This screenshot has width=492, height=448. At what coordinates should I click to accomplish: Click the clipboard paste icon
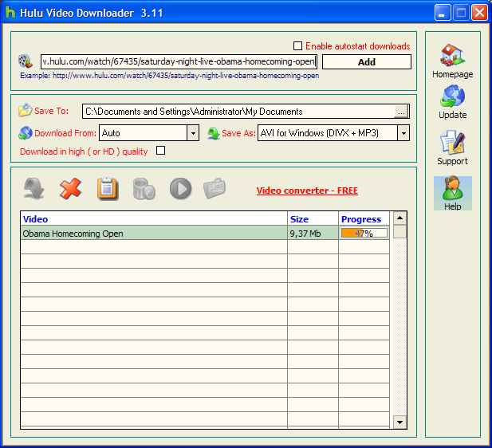point(108,189)
